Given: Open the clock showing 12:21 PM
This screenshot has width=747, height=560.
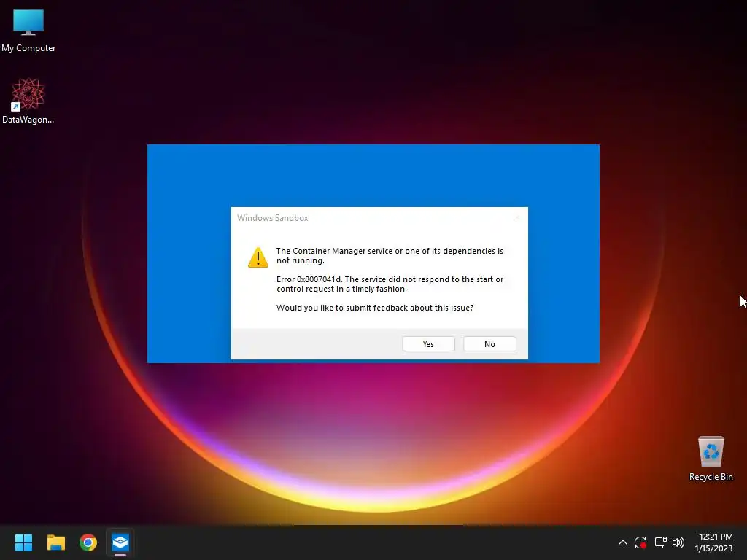Looking at the screenshot, I should coord(713,542).
